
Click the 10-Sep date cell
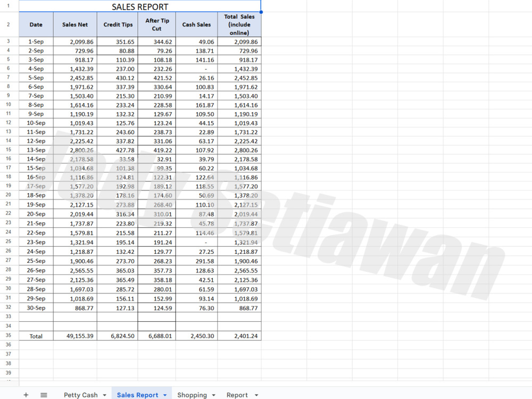coord(36,123)
